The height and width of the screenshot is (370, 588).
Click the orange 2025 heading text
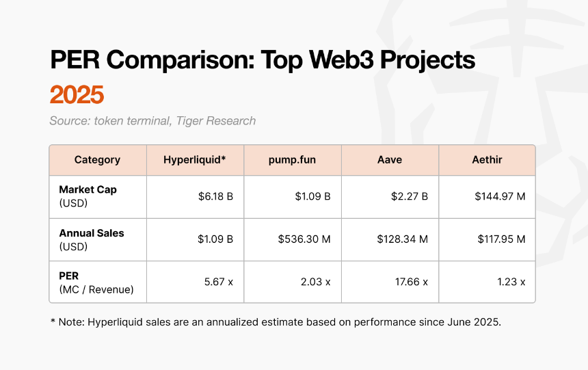coord(77,94)
